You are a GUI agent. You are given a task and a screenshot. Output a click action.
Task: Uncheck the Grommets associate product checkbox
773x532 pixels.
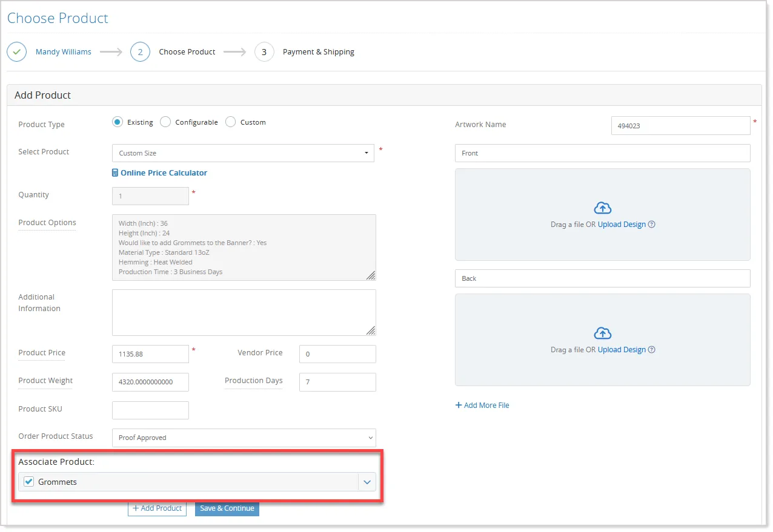tap(28, 482)
